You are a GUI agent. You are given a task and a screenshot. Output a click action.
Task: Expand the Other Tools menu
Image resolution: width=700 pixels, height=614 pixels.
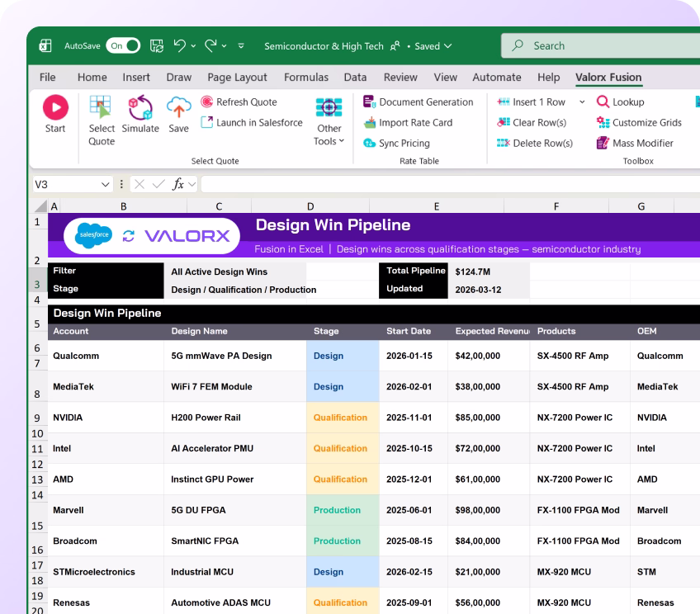coord(329,120)
